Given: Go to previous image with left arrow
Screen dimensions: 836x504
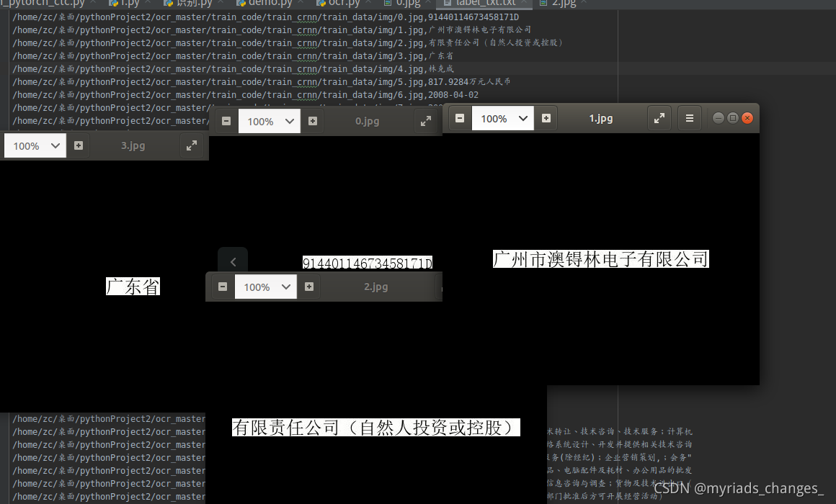Looking at the screenshot, I should pyautogui.click(x=233, y=261).
